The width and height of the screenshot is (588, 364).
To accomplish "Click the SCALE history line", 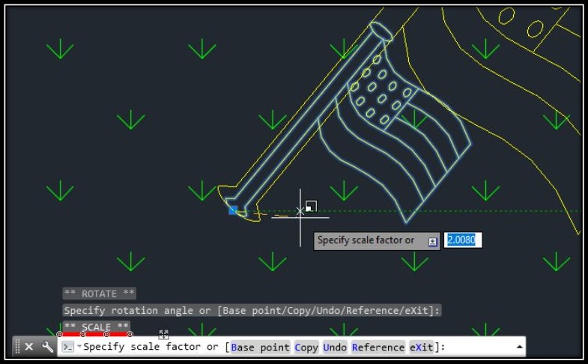I will coord(96,327).
